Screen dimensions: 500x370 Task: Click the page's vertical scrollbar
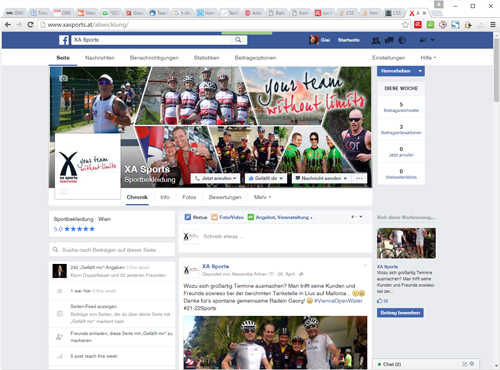tap(496, 200)
